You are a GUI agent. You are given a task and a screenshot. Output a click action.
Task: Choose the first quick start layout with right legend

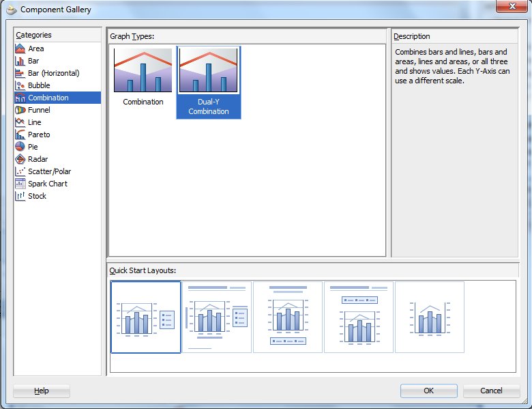pyautogui.click(x=146, y=318)
